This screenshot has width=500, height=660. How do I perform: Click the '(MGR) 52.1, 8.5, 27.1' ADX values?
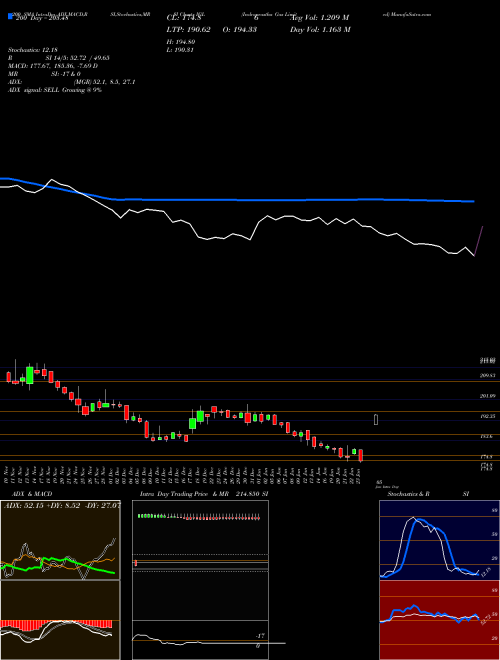(105, 82)
